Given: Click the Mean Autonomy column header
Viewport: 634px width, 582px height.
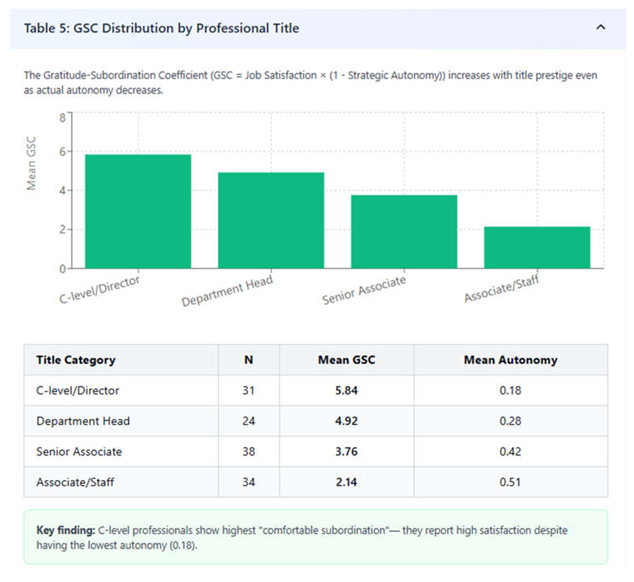Looking at the screenshot, I should point(511,360).
